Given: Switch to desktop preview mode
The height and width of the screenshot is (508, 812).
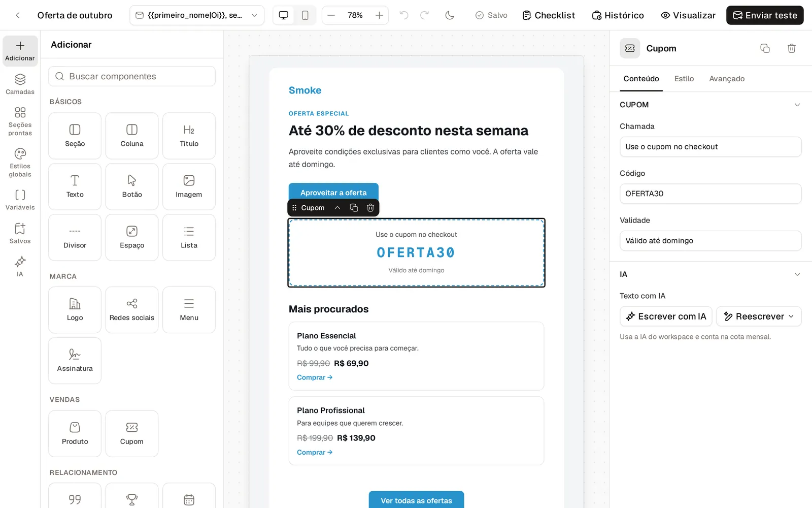Looking at the screenshot, I should click(x=284, y=15).
